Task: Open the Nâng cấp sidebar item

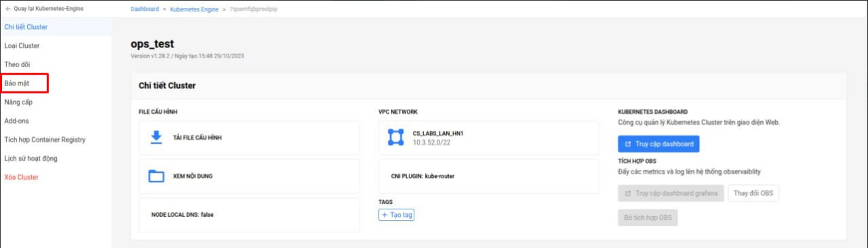Action: [x=18, y=102]
